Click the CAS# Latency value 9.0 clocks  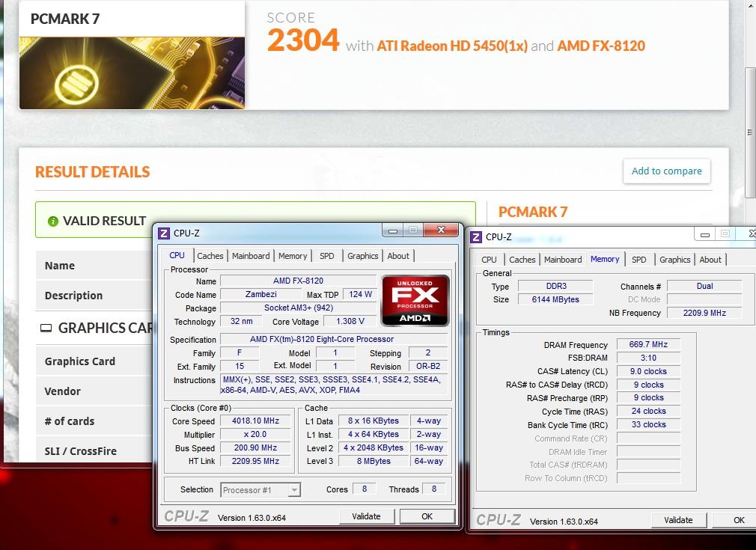click(x=648, y=372)
